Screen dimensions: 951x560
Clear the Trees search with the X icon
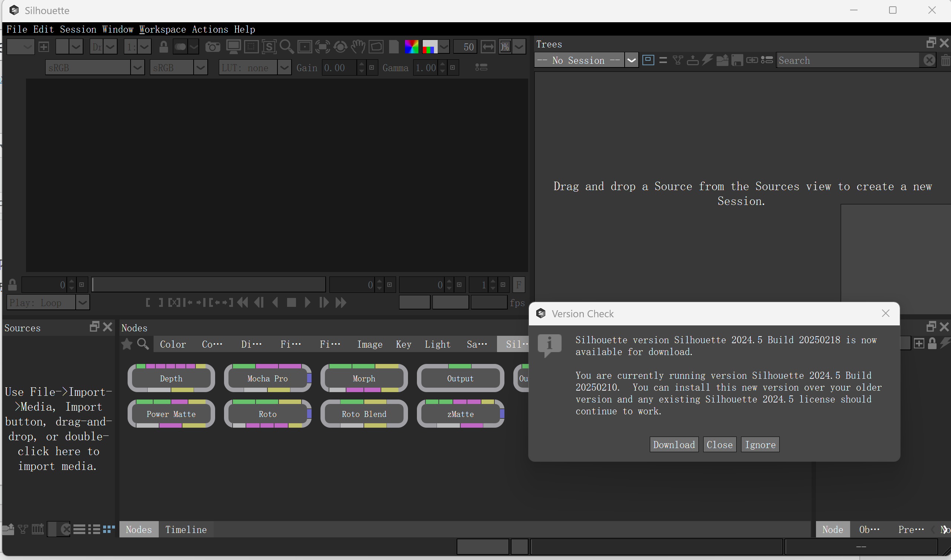pos(929,60)
